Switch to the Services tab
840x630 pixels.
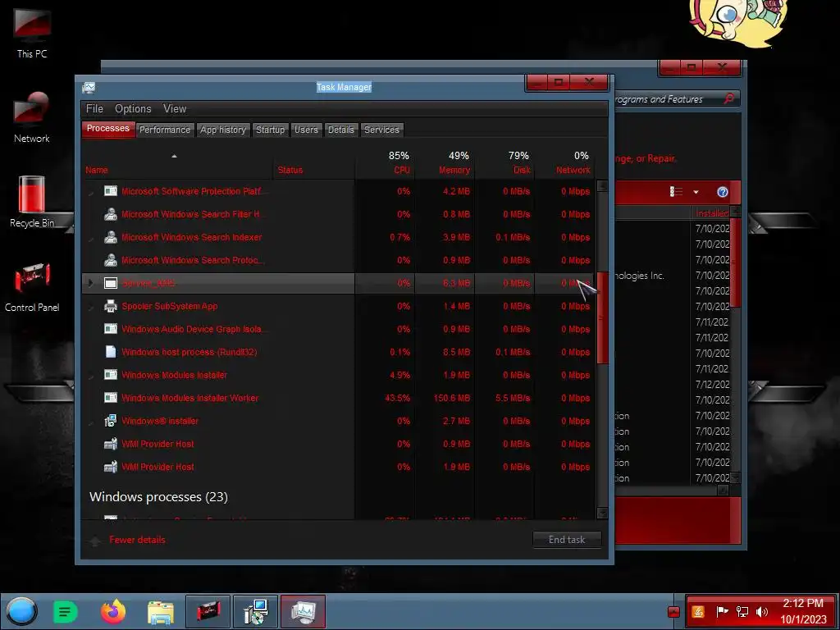pos(381,130)
